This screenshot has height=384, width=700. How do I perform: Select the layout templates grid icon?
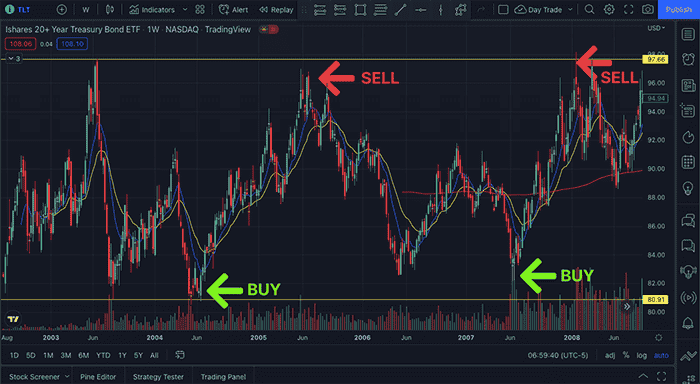[x=200, y=9]
